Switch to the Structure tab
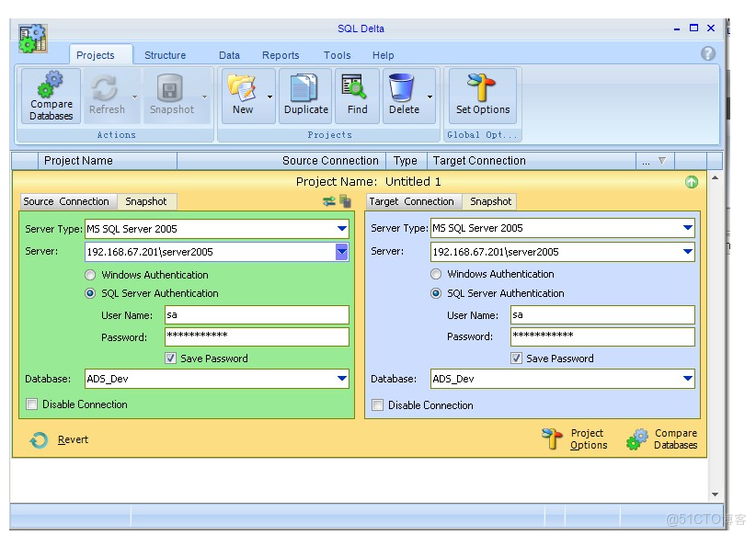Image resolution: width=756 pixels, height=535 pixels. click(x=166, y=55)
